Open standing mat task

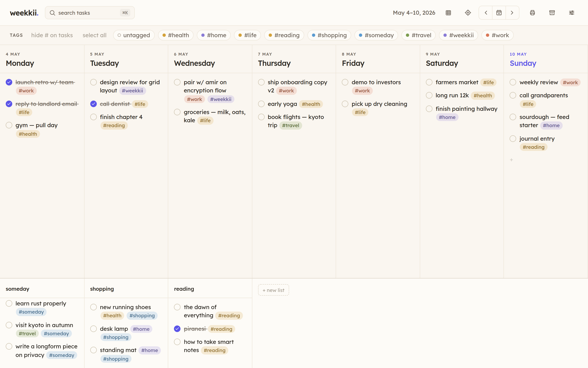tap(118, 350)
